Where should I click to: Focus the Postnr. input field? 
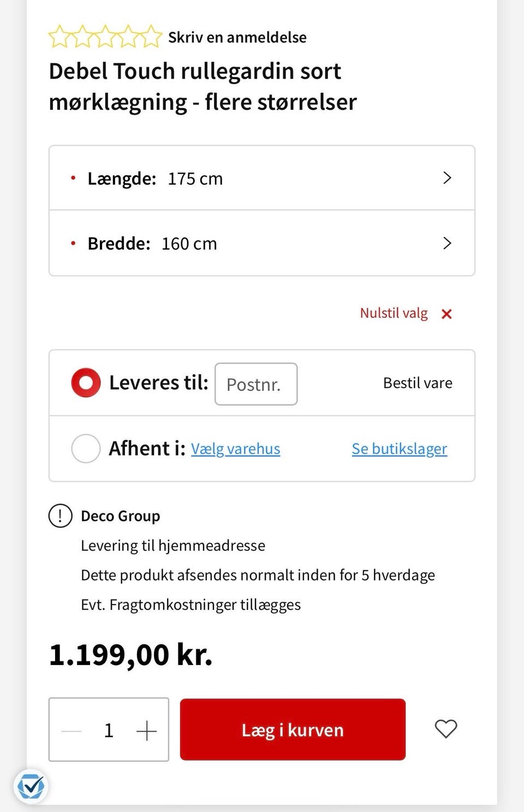point(256,384)
